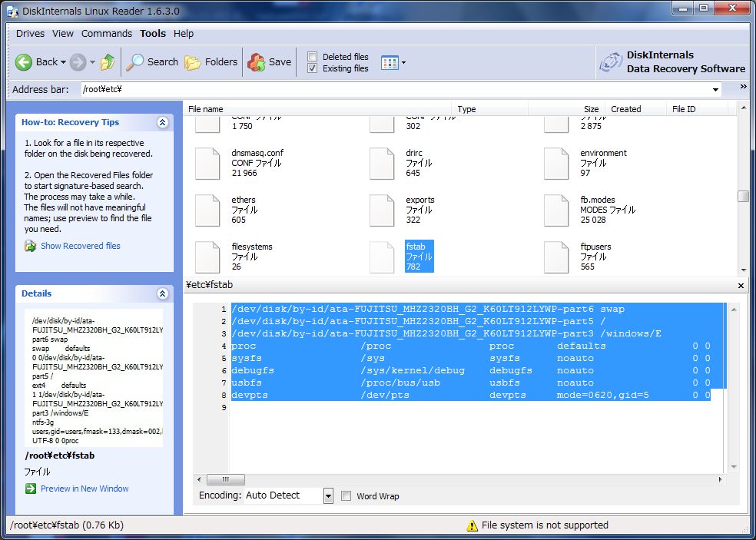Click the warning icon in status bar
756x540 pixels.
[x=472, y=525]
